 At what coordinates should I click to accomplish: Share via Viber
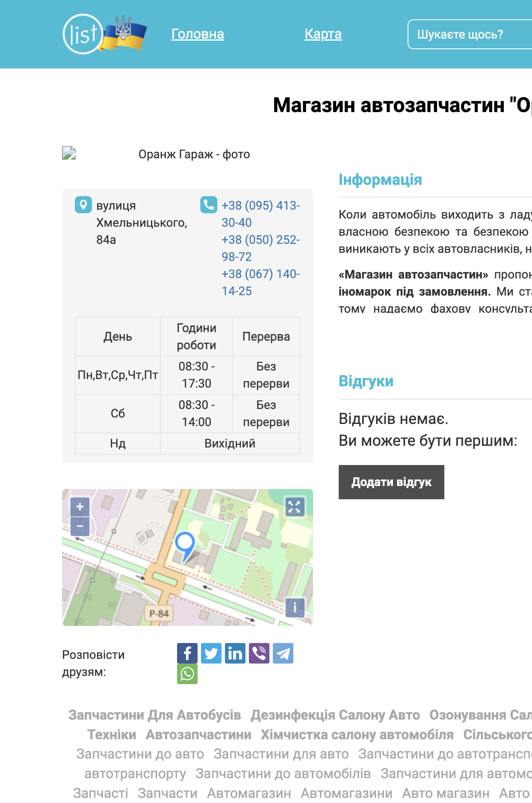click(259, 653)
